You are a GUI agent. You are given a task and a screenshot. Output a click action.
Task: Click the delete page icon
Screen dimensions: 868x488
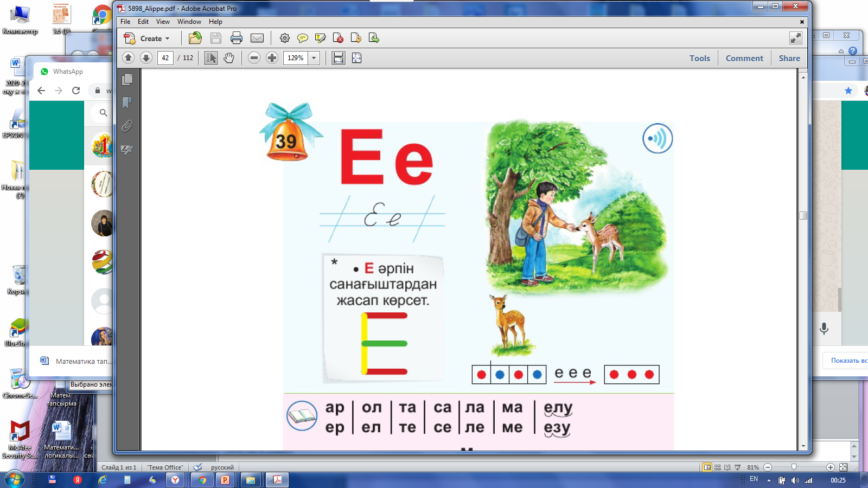click(x=338, y=38)
